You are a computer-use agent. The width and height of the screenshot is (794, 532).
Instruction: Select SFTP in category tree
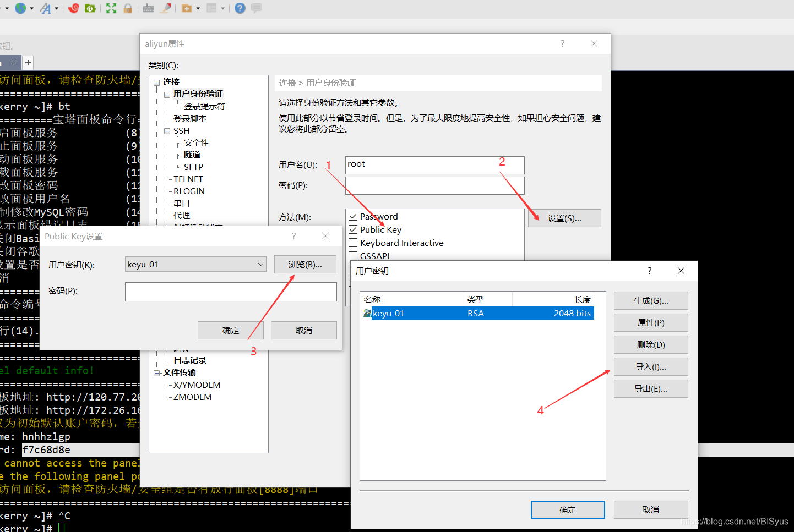[193, 167]
